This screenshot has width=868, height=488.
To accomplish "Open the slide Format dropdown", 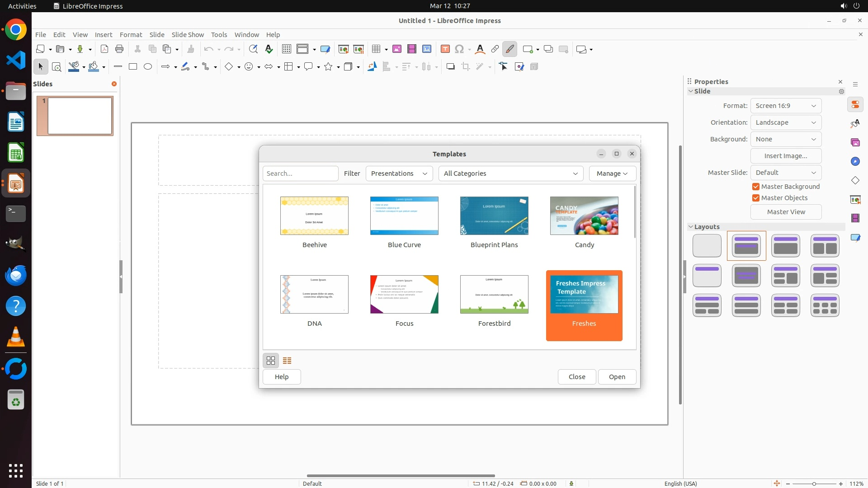I will [786, 106].
